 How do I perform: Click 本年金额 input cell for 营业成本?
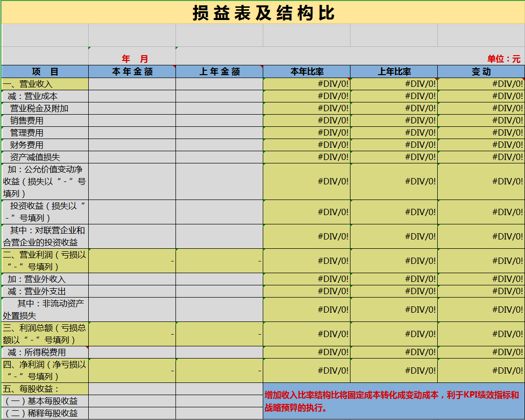pyautogui.click(x=132, y=97)
